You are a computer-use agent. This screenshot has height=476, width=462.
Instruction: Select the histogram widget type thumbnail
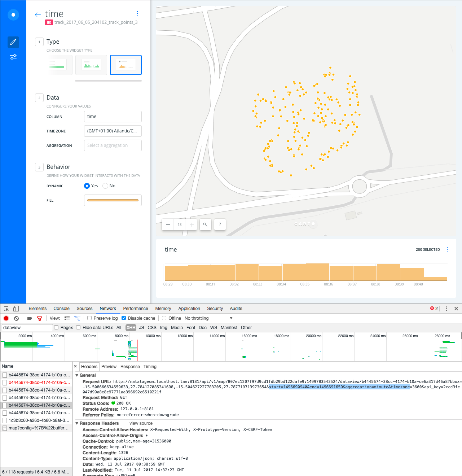(x=91, y=65)
